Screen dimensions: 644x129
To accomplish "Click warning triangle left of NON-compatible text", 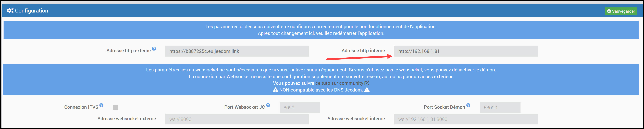I will coord(275,90).
